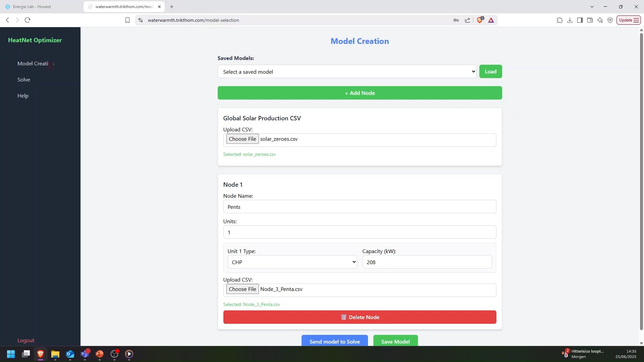Open Brave Shields lion icon
The width and height of the screenshot is (644, 362).
coord(480,20)
